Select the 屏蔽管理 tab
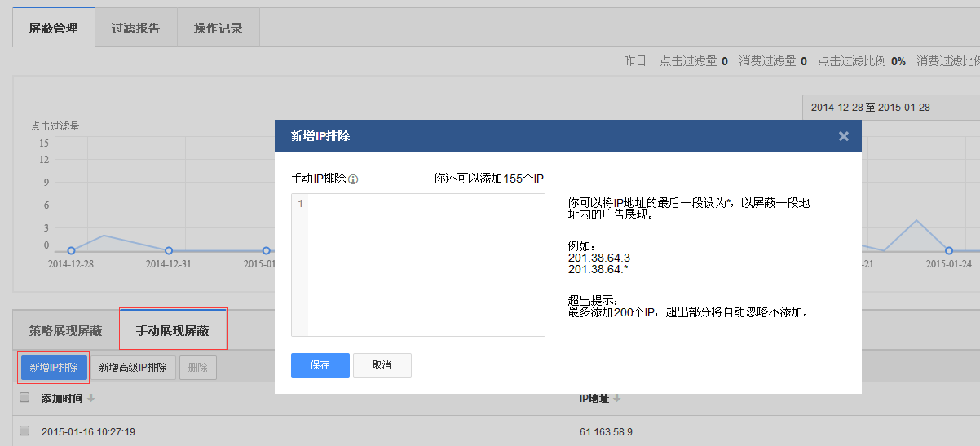Viewport: 980px width, 446px height. [x=53, y=29]
